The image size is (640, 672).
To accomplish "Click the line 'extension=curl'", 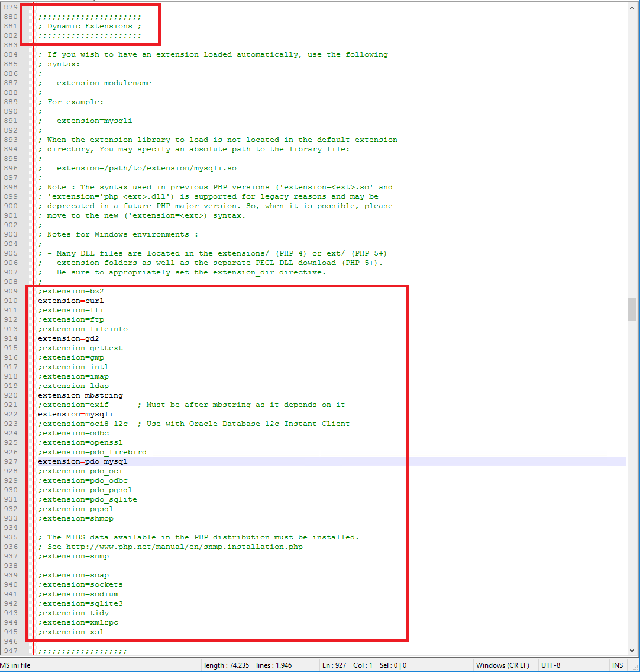I will (x=71, y=301).
